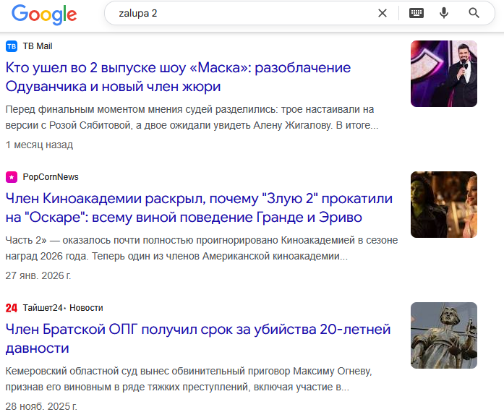The width and height of the screenshot is (504, 420).
Task: Clear the search query with X icon
Action: pos(383,13)
